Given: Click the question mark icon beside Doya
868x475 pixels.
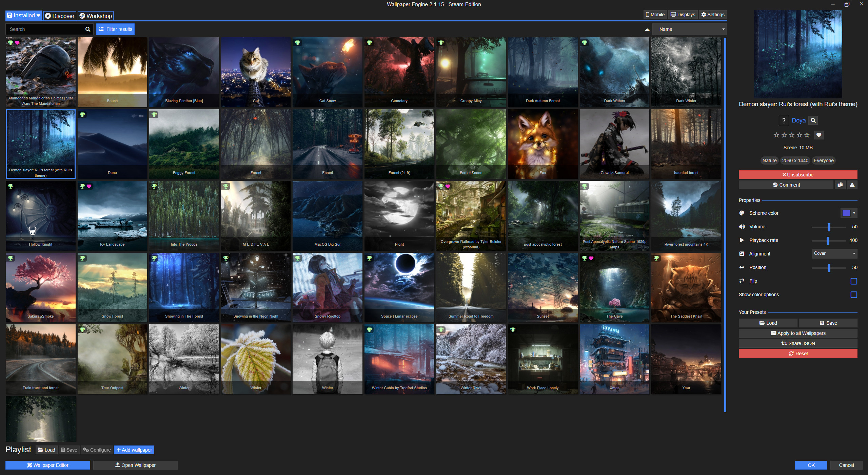Looking at the screenshot, I should [784, 120].
